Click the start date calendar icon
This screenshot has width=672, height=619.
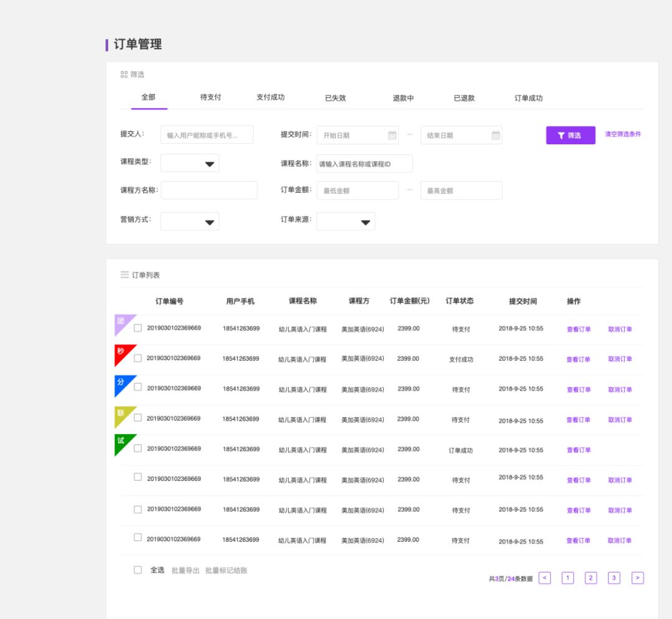pos(392,135)
